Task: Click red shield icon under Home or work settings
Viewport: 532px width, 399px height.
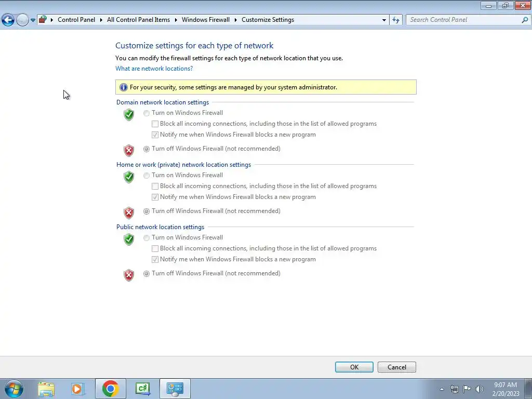Action: 129,212
